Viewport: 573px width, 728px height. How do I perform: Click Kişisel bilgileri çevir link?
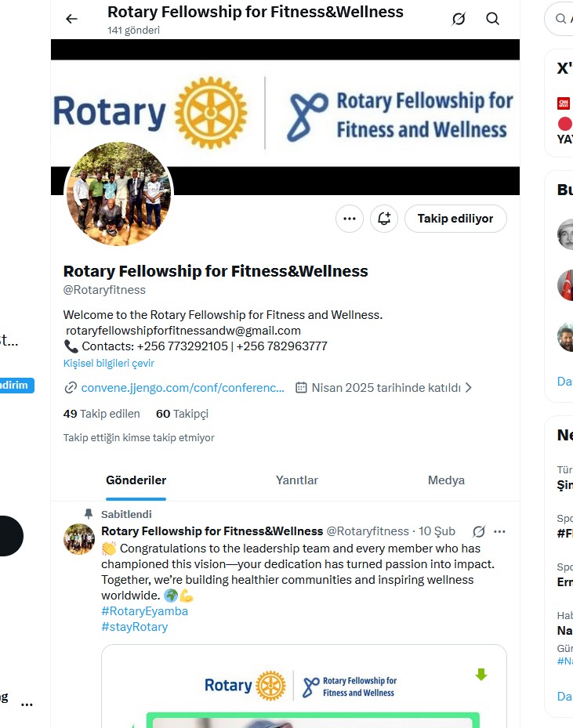coord(109,364)
